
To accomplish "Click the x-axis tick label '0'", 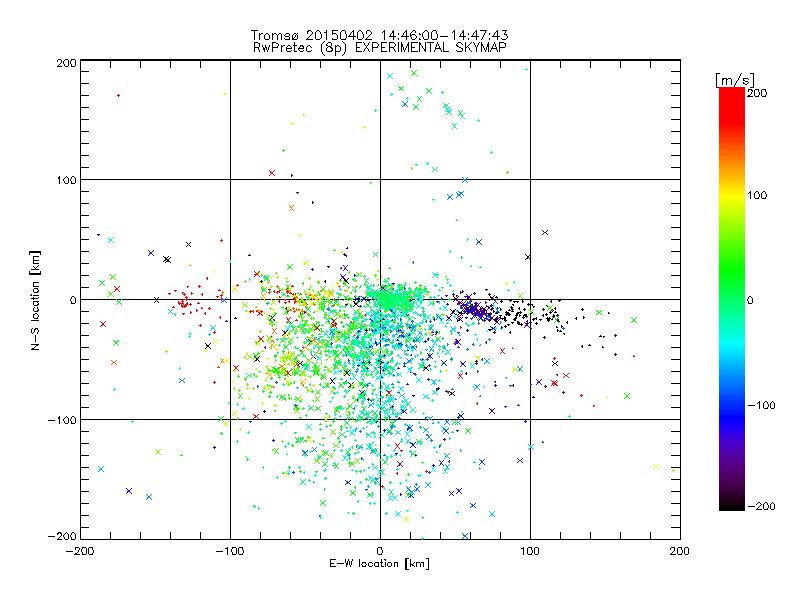I will 380,551.
